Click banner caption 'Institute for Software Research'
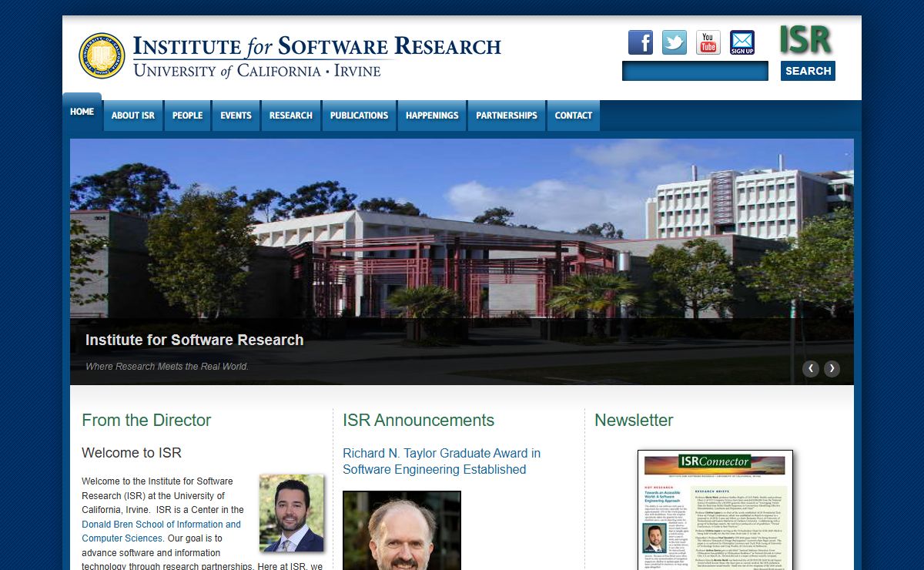Screen dimensions: 924x570 point(194,340)
